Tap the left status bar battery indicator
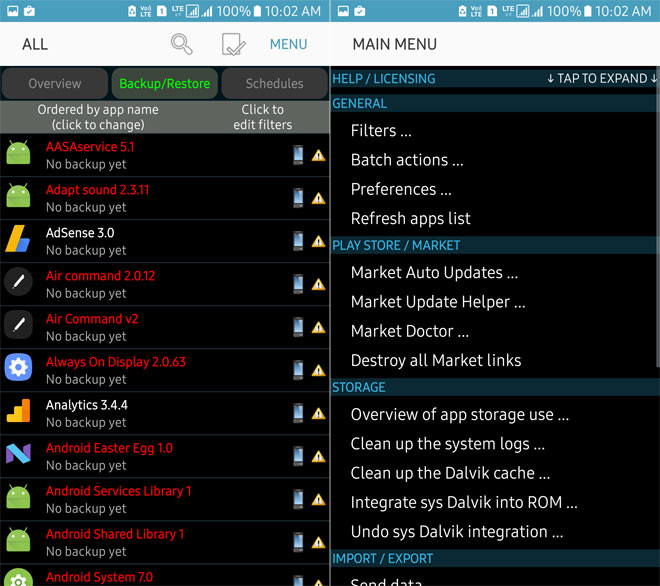This screenshot has height=586, width=660. click(x=258, y=11)
